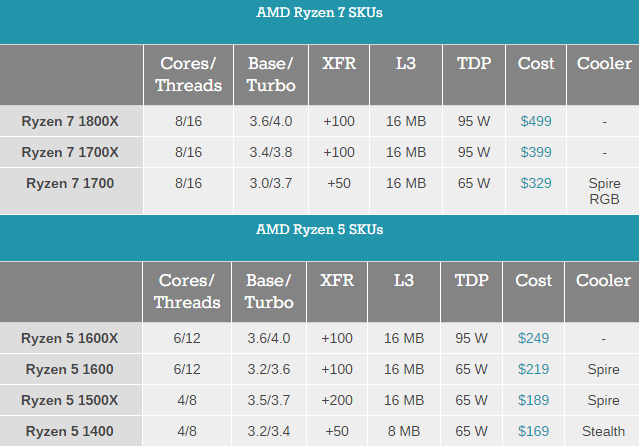Click the '3.0/3.7' clock cell for Ryzen 7 1700
Screen dimensions: 639x446
point(271,191)
